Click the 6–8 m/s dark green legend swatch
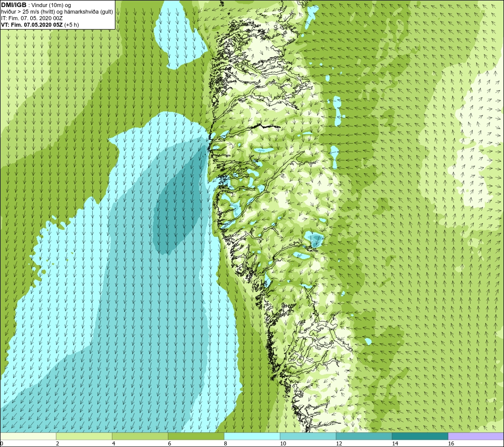Viewport: 504px width, 447px height. pyautogui.click(x=196, y=436)
